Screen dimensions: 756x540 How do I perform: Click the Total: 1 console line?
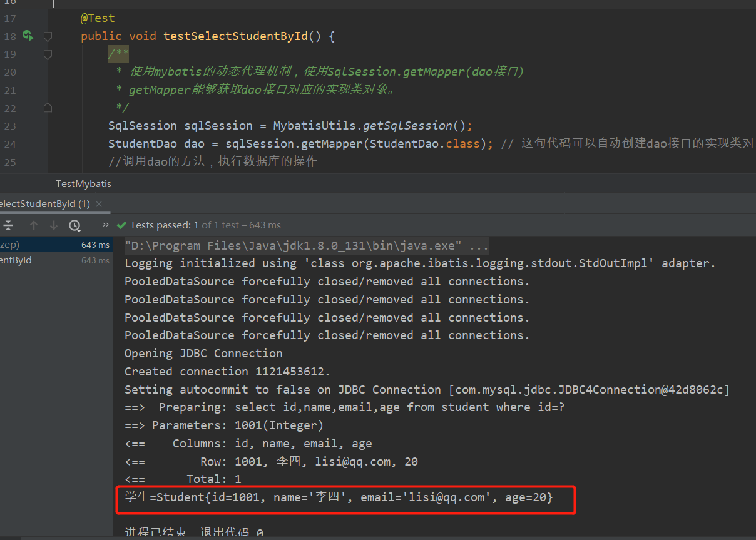point(183,479)
